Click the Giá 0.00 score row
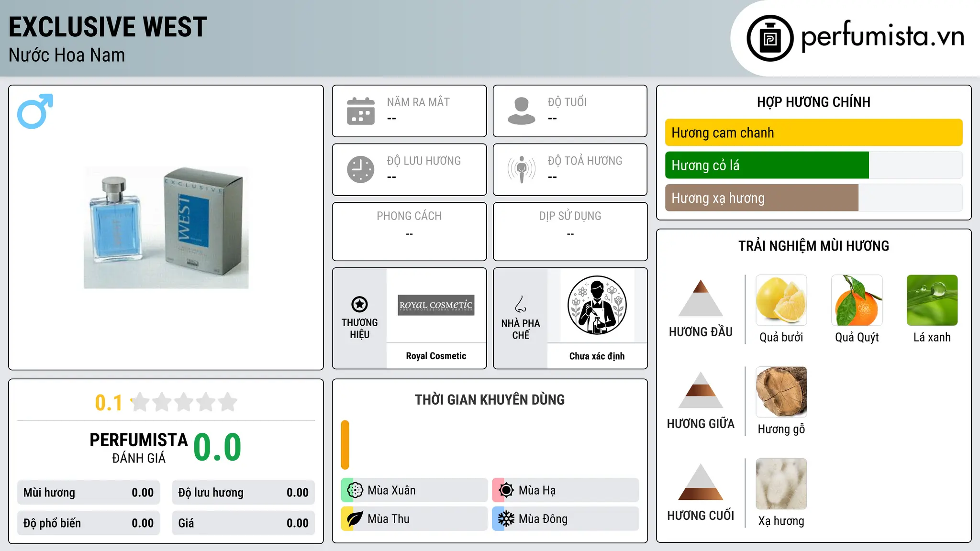This screenshot has width=980, height=551. pyautogui.click(x=244, y=523)
